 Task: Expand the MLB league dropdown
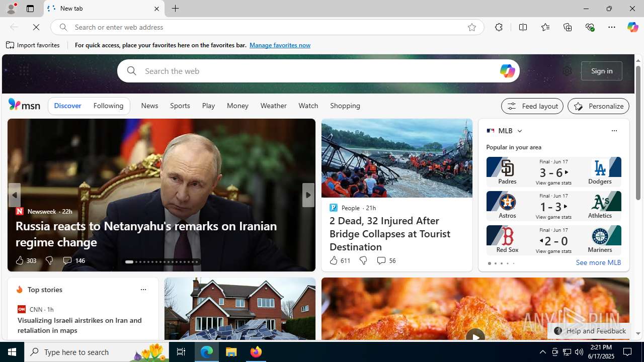[x=519, y=131]
